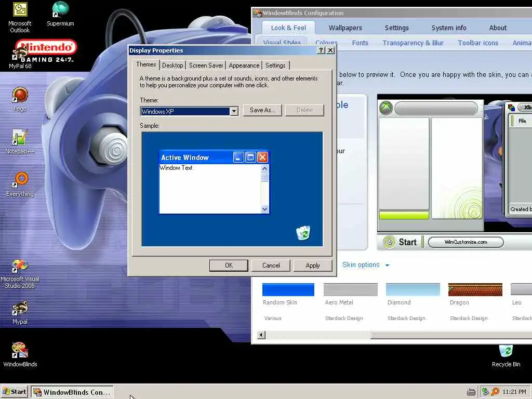Select the Mypal raccoon desktop icon
The height and width of the screenshot is (399, 532).
coord(20,312)
